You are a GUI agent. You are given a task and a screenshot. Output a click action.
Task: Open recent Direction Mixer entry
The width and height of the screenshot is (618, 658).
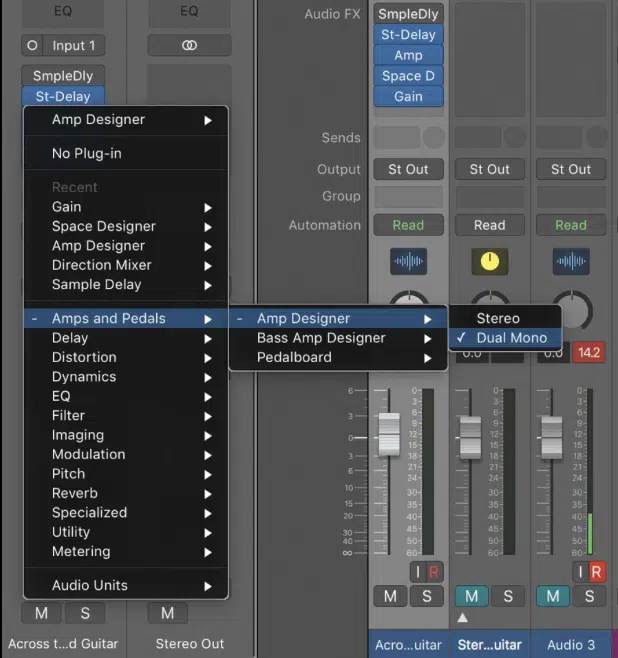126,265
